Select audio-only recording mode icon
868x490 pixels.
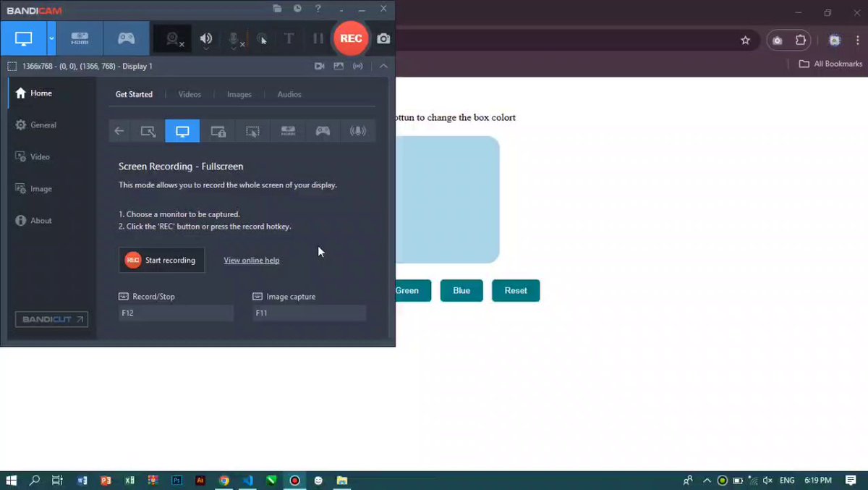coord(358,131)
